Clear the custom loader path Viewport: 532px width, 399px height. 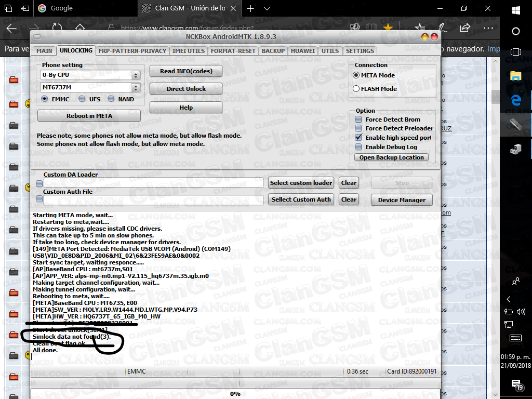point(349,183)
